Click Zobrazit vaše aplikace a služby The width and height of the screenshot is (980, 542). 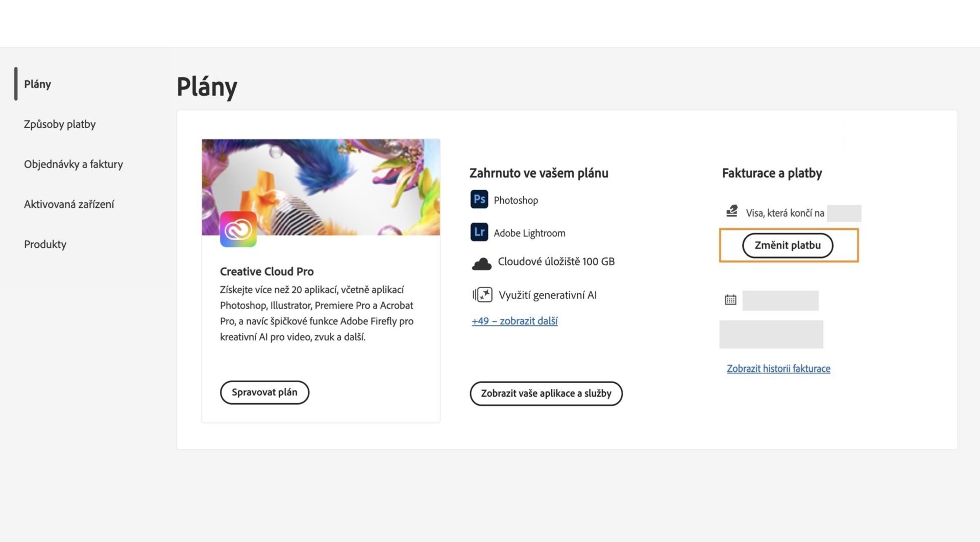coord(546,393)
